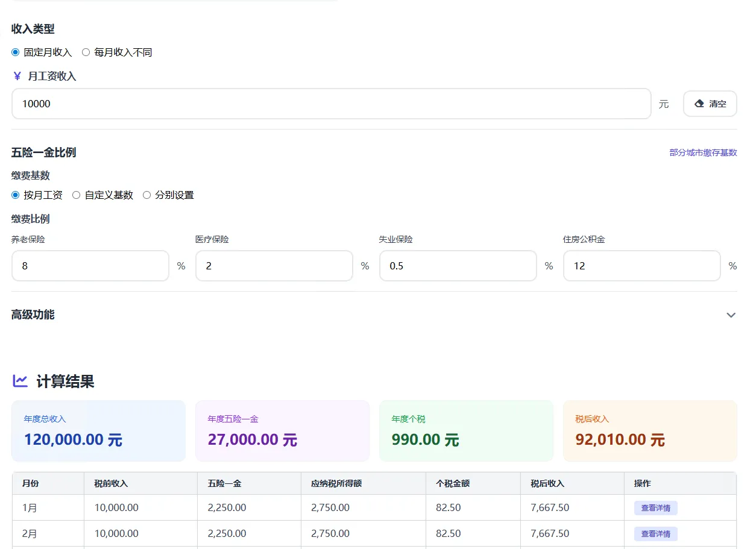
Task: Click the 养老保险 percentage field
Action: pyautogui.click(x=90, y=266)
